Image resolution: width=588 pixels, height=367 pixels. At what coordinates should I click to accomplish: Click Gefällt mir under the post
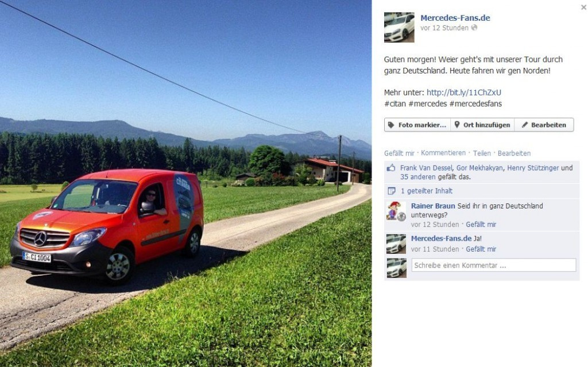(x=399, y=153)
